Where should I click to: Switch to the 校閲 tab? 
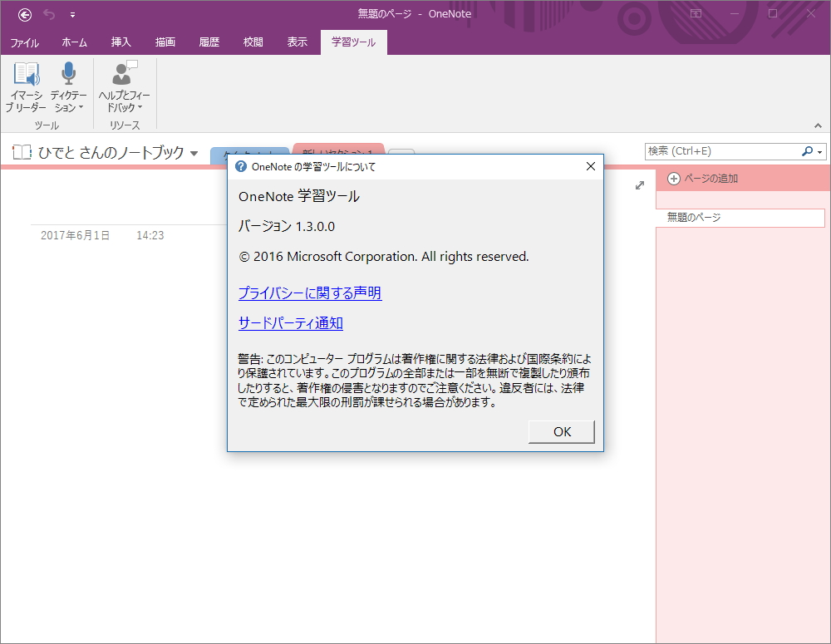[253, 42]
